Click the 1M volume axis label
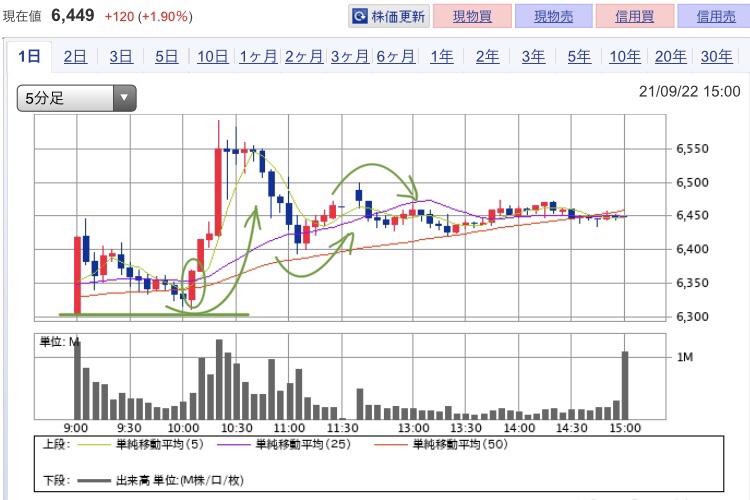 click(684, 356)
